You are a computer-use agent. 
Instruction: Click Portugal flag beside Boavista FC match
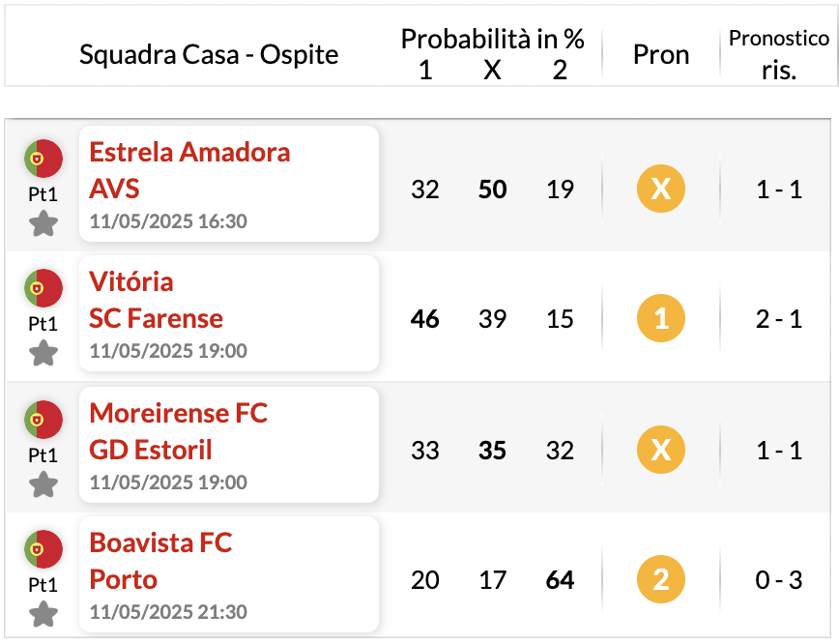(x=43, y=549)
